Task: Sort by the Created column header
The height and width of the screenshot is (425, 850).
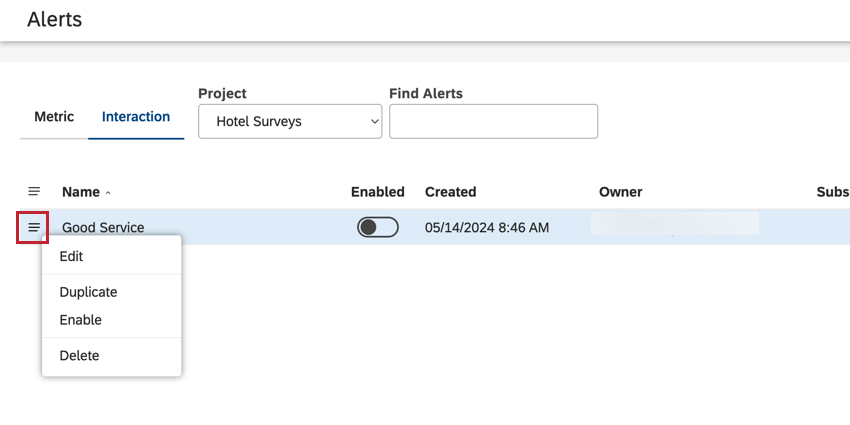Action: coord(450,192)
